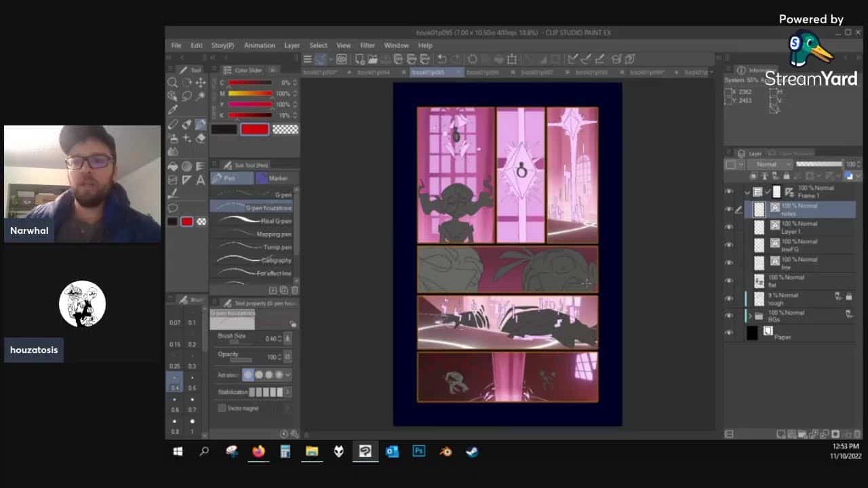Launch Photoshop from the taskbar
The width and height of the screenshot is (868, 488).
418,451
